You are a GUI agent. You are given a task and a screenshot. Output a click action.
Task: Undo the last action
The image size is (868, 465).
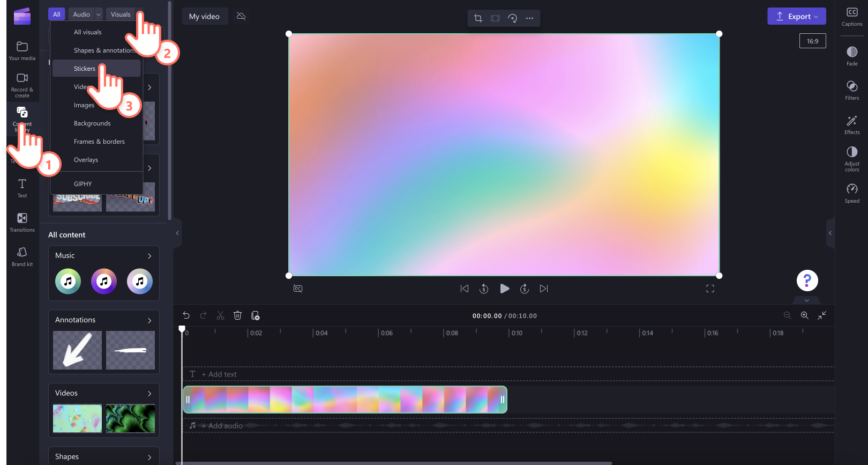coord(186,315)
